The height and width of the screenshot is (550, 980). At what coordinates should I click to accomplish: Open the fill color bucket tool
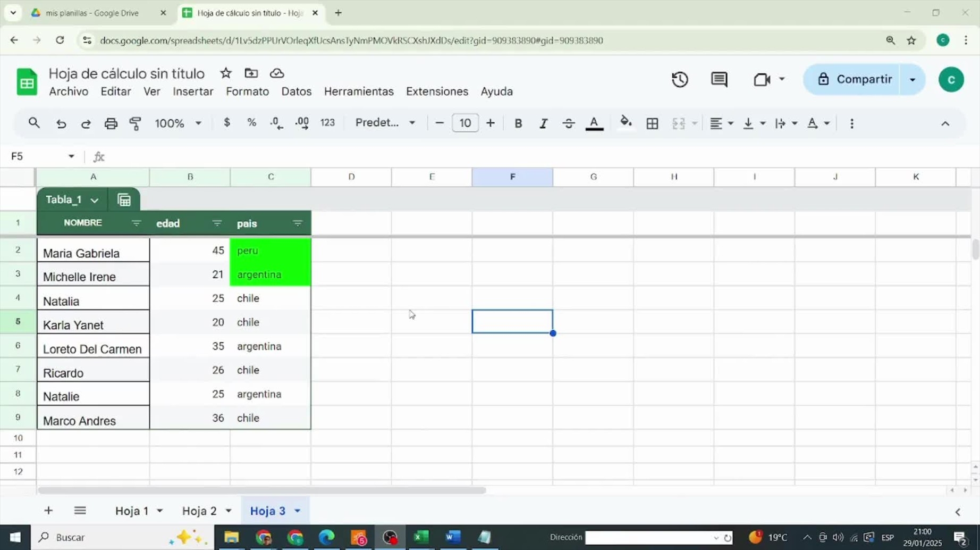click(626, 123)
